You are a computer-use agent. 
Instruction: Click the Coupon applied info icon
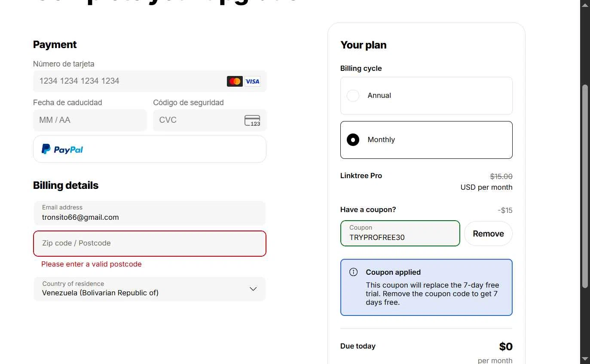tap(353, 272)
